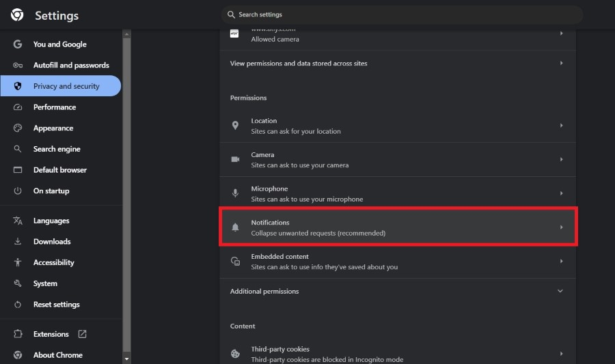Click the Notifications bell icon
The width and height of the screenshot is (615, 364).
click(235, 227)
